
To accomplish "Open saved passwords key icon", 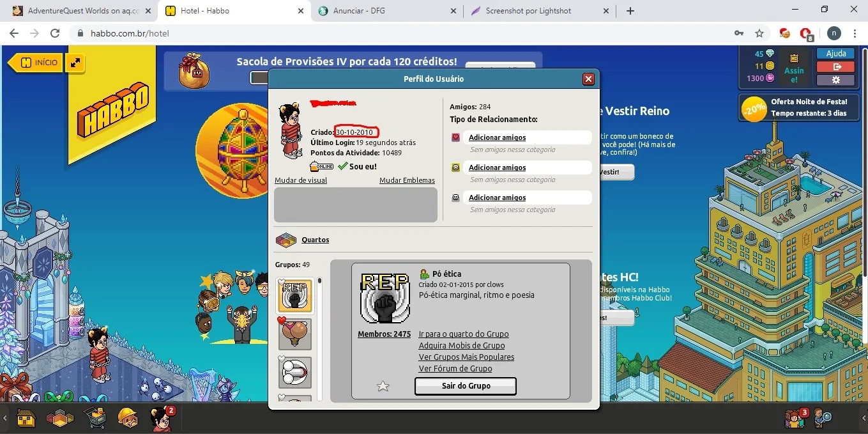I will (x=739, y=33).
